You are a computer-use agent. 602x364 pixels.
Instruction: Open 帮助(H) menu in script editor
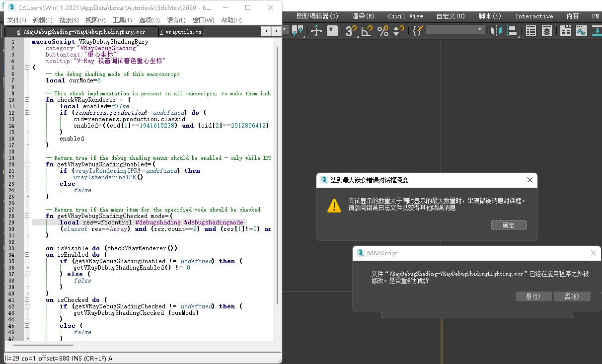(x=231, y=20)
